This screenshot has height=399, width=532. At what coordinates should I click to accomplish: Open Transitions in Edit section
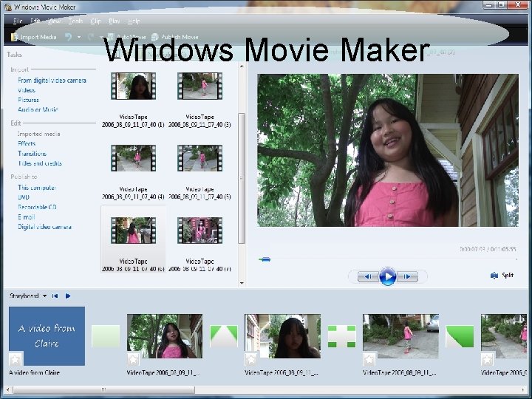point(33,154)
